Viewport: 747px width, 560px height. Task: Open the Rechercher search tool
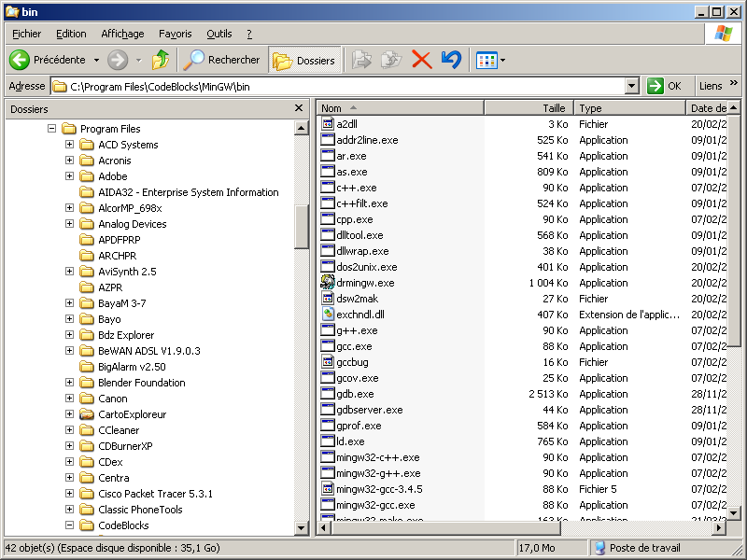pos(221,60)
